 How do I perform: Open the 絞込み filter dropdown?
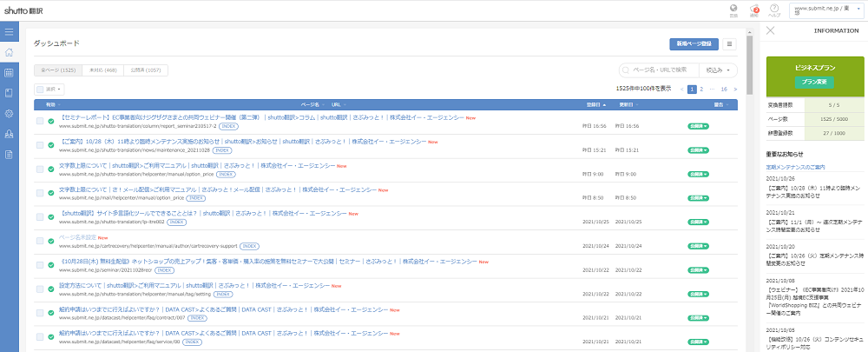[720, 70]
